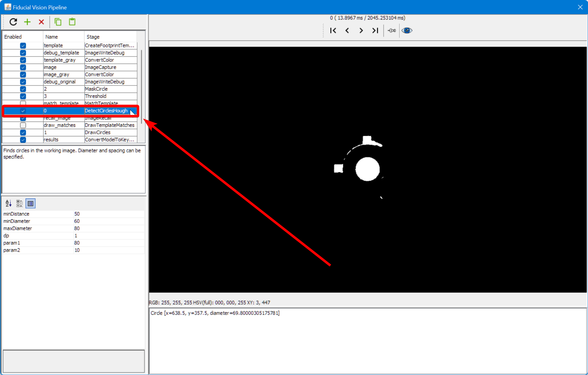Switch properties to categorized view icon

(x=19, y=203)
